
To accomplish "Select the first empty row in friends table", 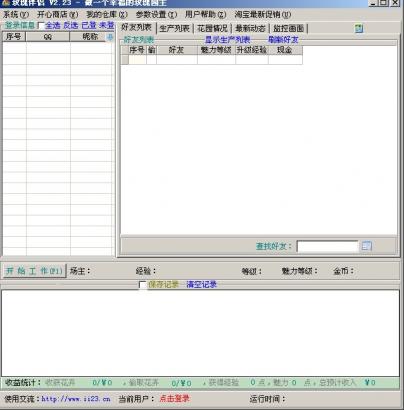I will point(212,59).
